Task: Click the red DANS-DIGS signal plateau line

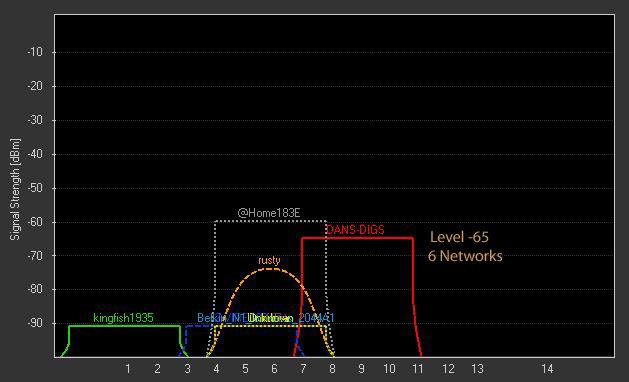Action: point(357,238)
